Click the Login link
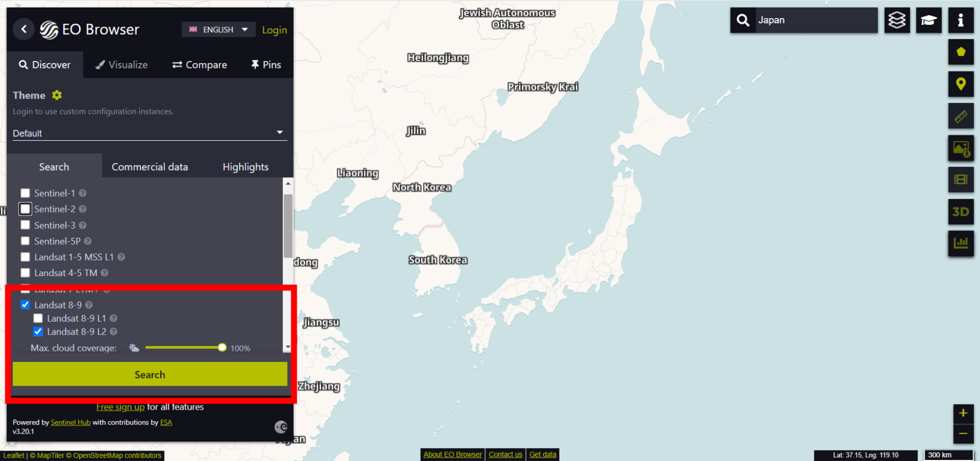The image size is (980, 461). [x=275, y=30]
